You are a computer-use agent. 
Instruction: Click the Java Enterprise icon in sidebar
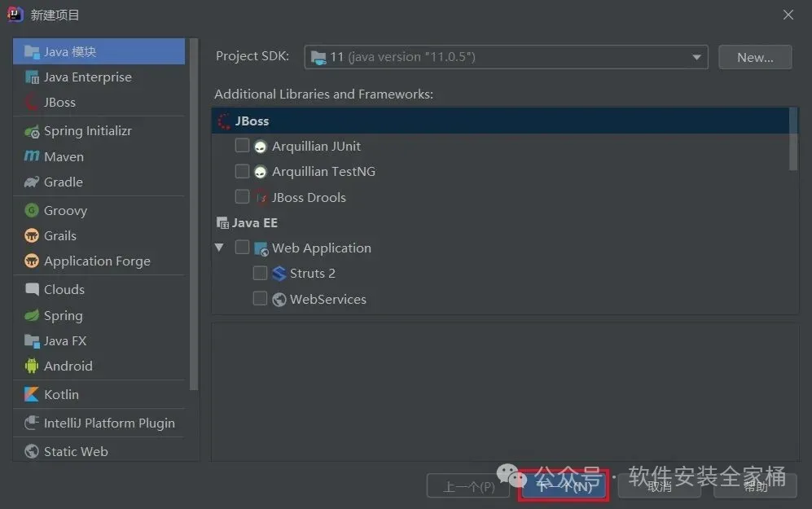(32, 77)
